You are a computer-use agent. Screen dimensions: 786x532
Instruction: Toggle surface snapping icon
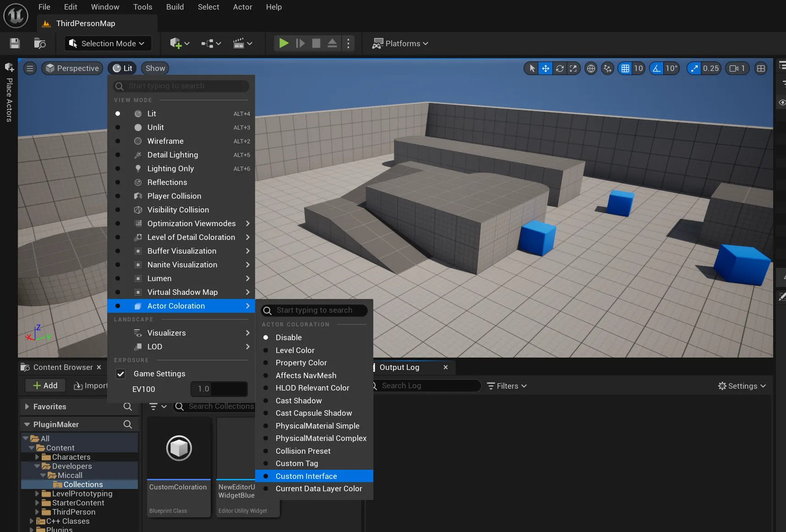tap(607, 68)
